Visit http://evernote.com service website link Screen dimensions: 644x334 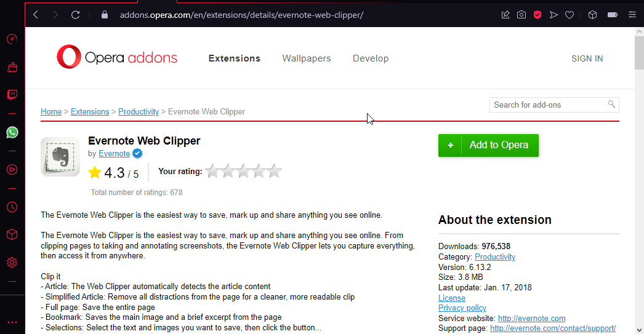coord(531,319)
